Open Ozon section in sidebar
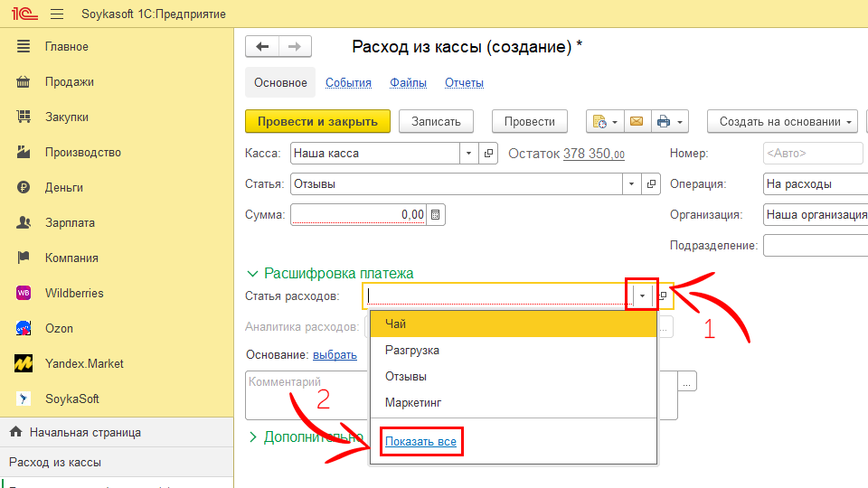 click(x=59, y=328)
